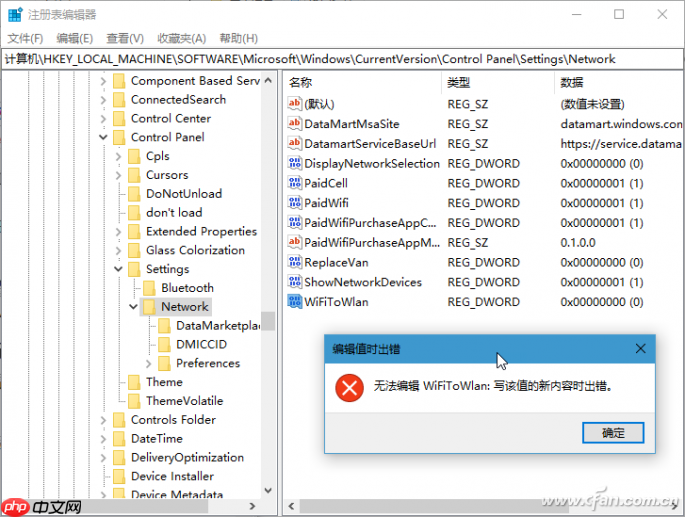
Task: Sort values by 类型 column header
Action: coord(498,82)
